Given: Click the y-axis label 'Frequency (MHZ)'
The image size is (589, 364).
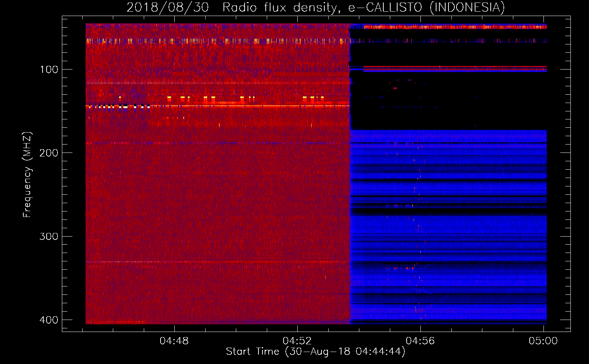Looking at the screenshot, I should (27, 174).
